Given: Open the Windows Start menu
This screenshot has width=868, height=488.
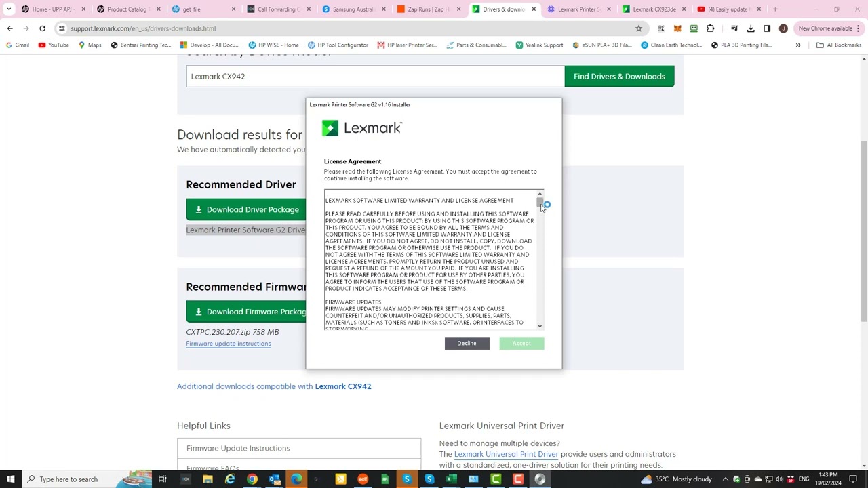Looking at the screenshot, I should pos(11,479).
